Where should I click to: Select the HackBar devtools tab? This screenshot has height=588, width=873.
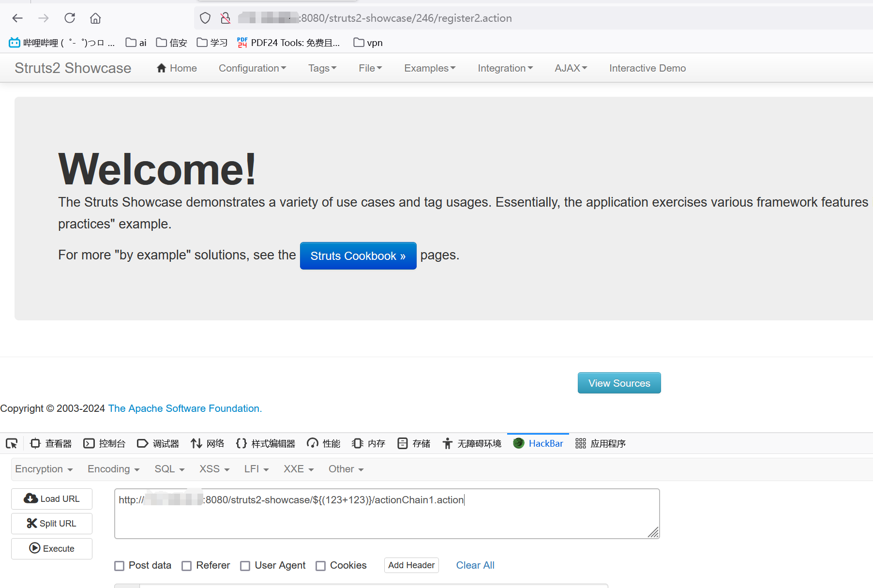538,443
